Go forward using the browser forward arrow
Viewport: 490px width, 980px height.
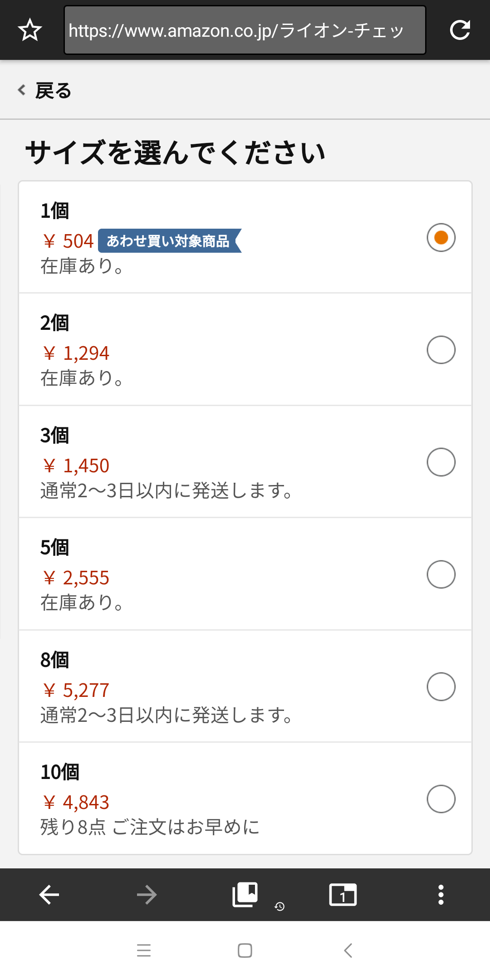147,895
